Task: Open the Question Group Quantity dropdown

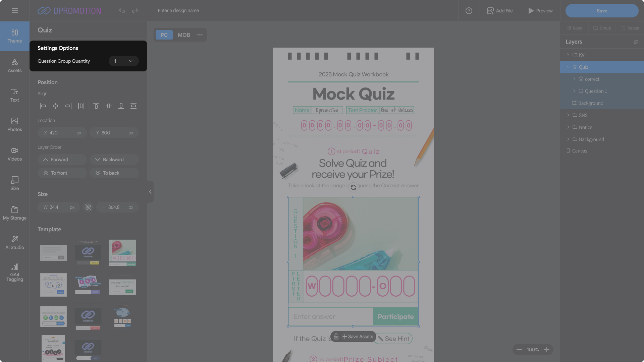Action: pyautogui.click(x=123, y=61)
